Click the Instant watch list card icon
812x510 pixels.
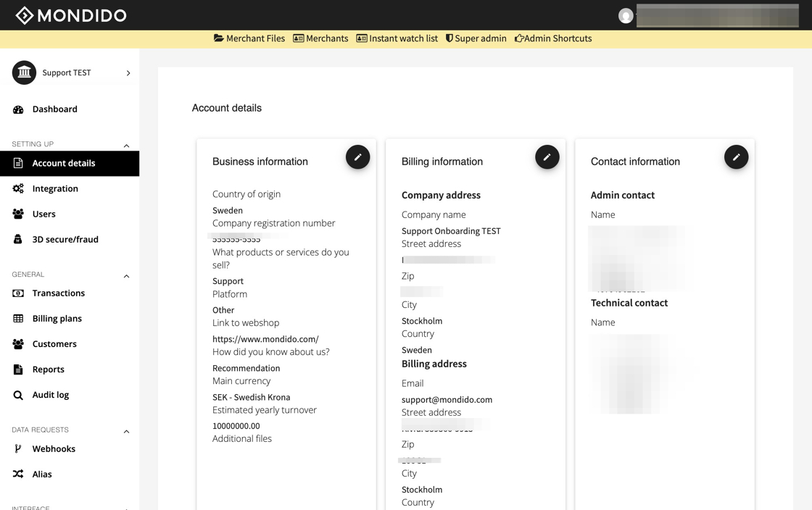coord(362,38)
